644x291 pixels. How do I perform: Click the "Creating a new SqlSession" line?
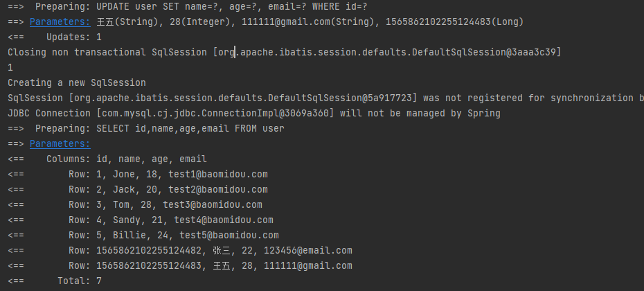point(76,82)
